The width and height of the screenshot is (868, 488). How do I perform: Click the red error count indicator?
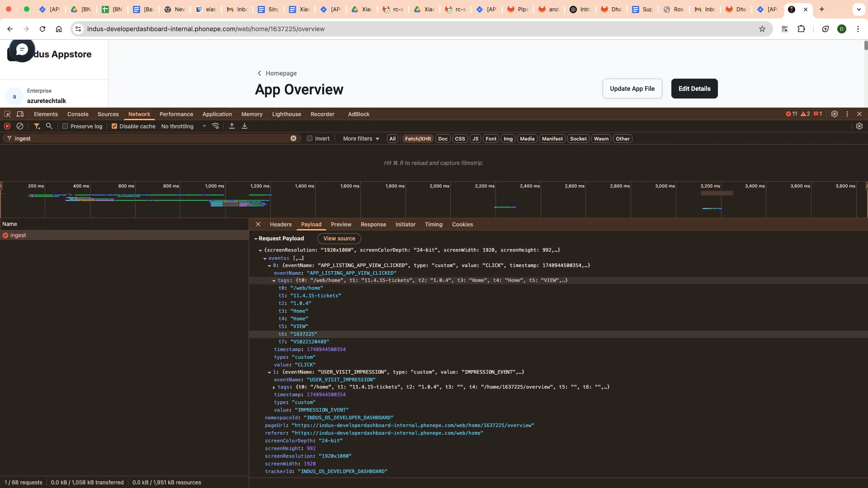point(791,114)
